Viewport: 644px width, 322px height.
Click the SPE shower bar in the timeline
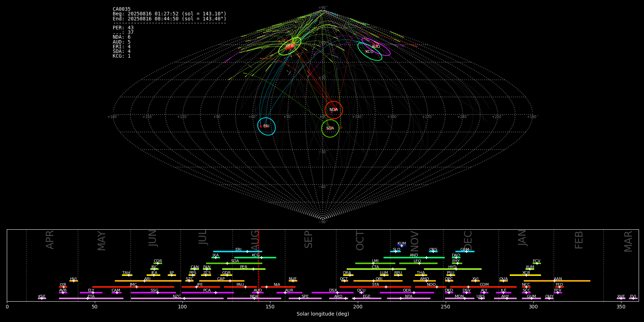[305, 298]
